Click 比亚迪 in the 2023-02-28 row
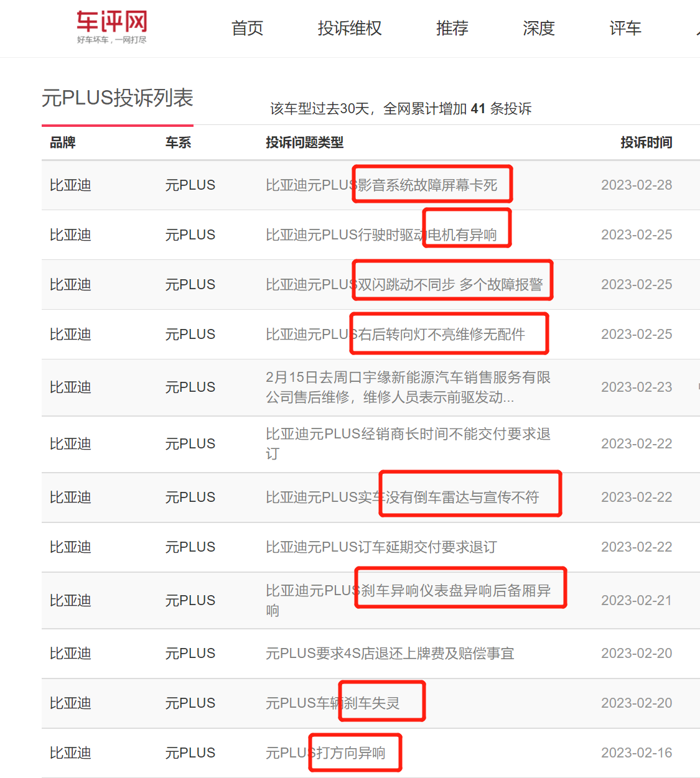This screenshot has height=778, width=700. tap(70, 185)
